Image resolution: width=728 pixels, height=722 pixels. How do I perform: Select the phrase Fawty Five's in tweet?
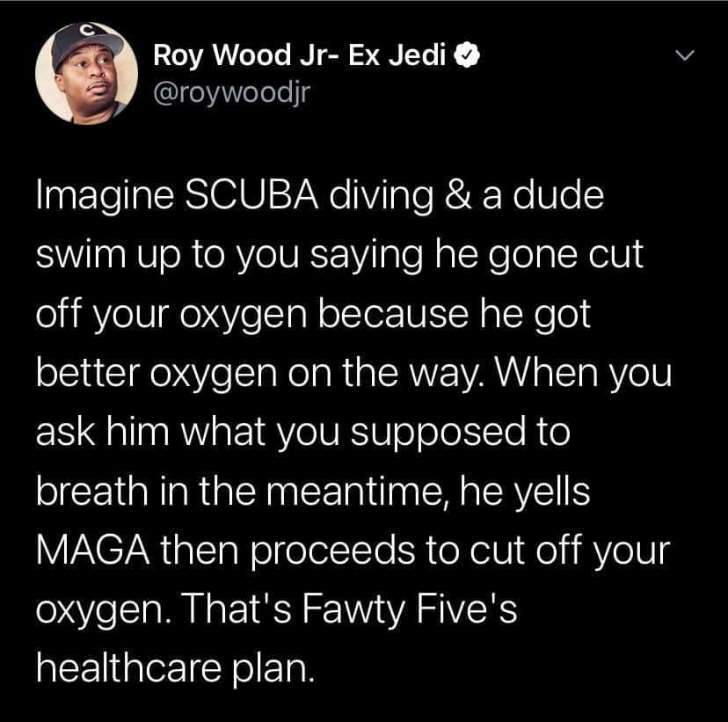[x=410, y=609]
